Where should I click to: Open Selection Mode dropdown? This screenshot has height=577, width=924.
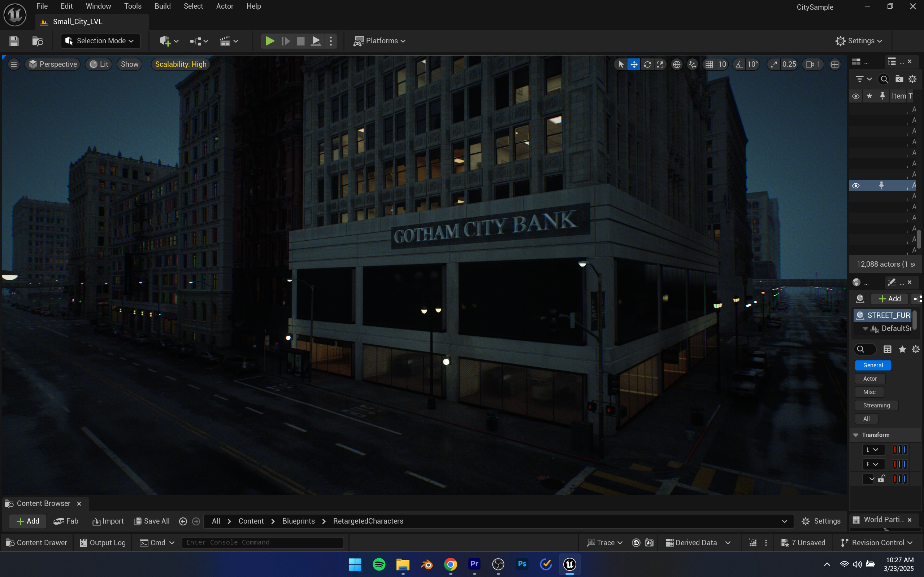(x=100, y=41)
